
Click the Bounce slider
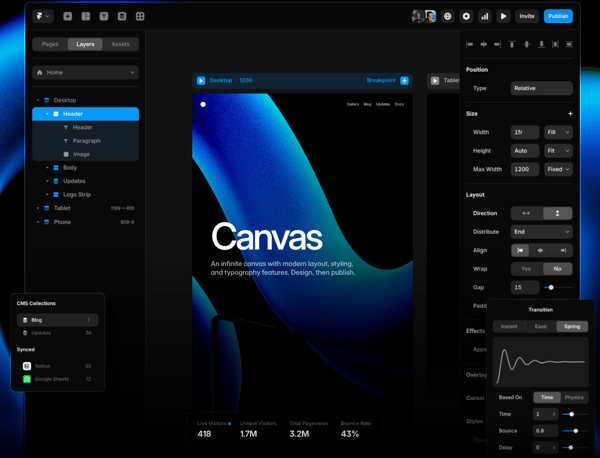575,431
